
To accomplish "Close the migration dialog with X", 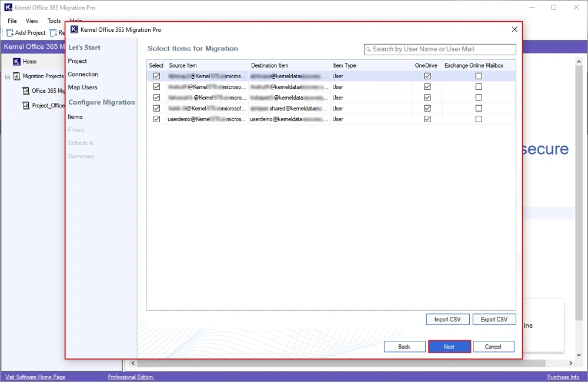I will point(514,29).
